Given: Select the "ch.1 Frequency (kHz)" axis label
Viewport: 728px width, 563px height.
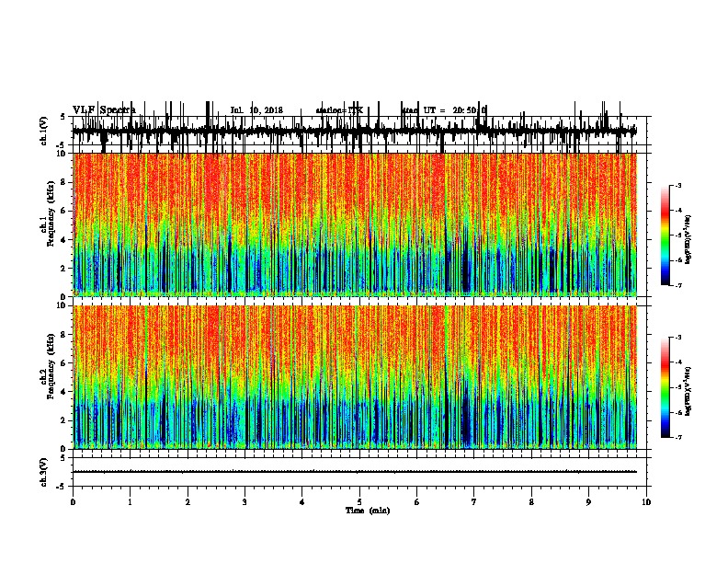Looking at the screenshot, I should click(x=47, y=213).
